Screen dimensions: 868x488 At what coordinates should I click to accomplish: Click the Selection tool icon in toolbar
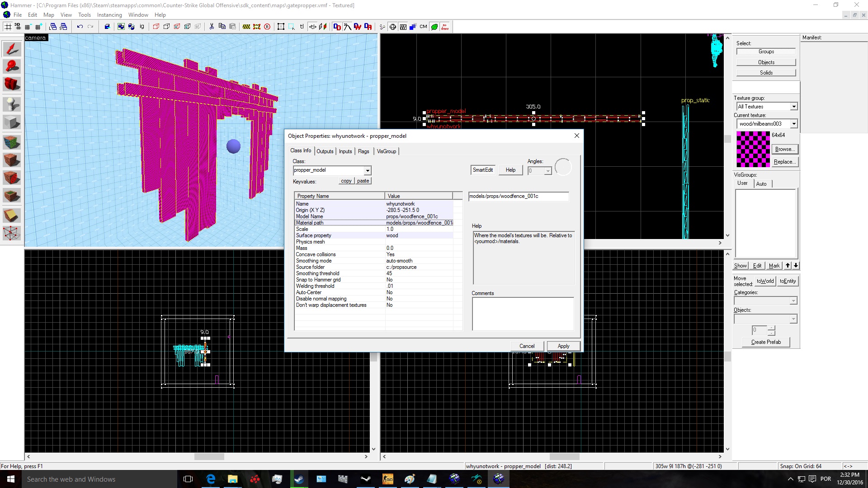[x=13, y=47]
